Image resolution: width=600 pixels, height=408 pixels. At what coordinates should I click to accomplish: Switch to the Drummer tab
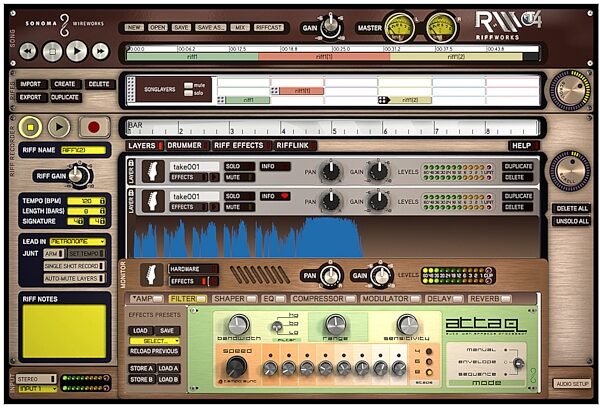pos(188,145)
